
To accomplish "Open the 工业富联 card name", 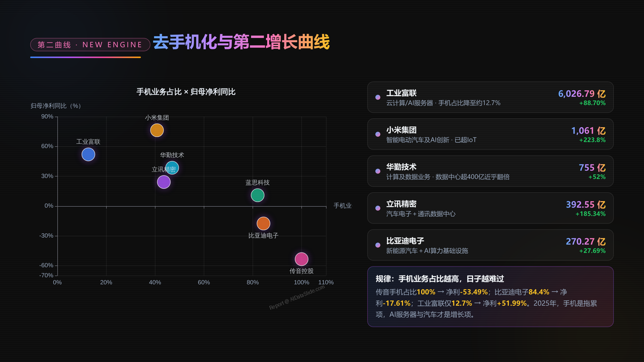I will 401,93.
